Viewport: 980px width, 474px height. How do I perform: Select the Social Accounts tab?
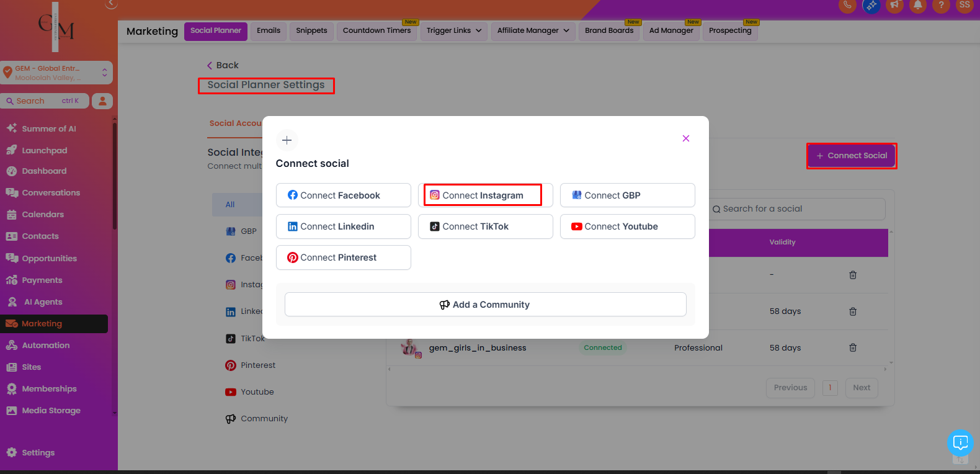pyautogui.click(x=236, y=123)
